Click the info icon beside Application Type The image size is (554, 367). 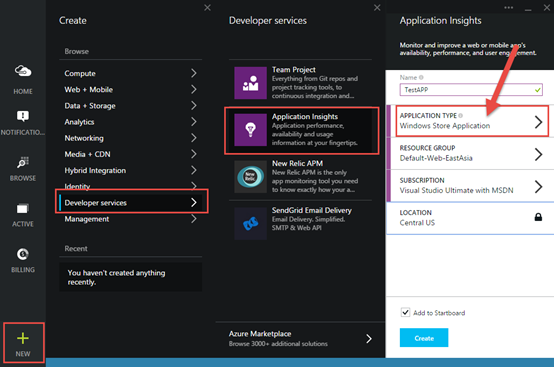coord(460,116)
